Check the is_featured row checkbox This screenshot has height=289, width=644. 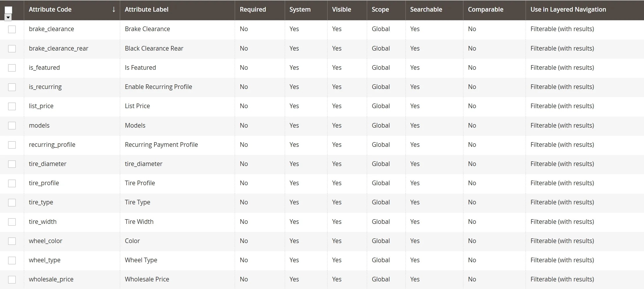pyautogui.click(x=12, y=68)
